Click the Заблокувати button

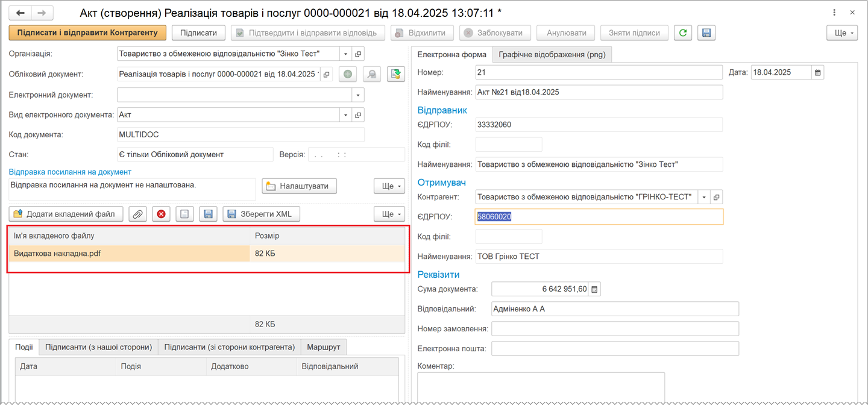[495, 33]
